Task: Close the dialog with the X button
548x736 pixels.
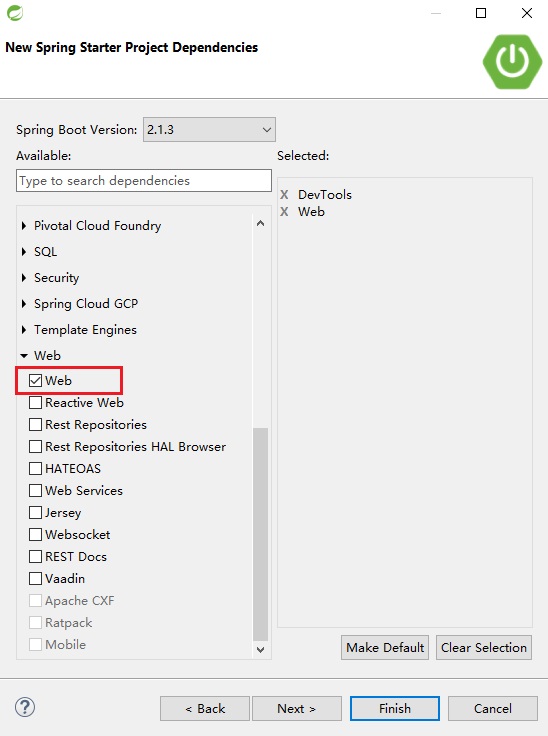Action: pyautogui.click(x=527, y=13)
